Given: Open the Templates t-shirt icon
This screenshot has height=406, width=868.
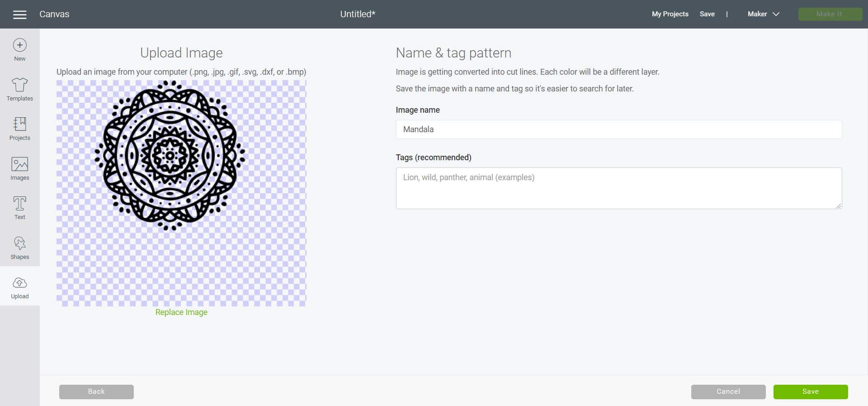Looking at the screenshot, I should [x=19, y=85].
